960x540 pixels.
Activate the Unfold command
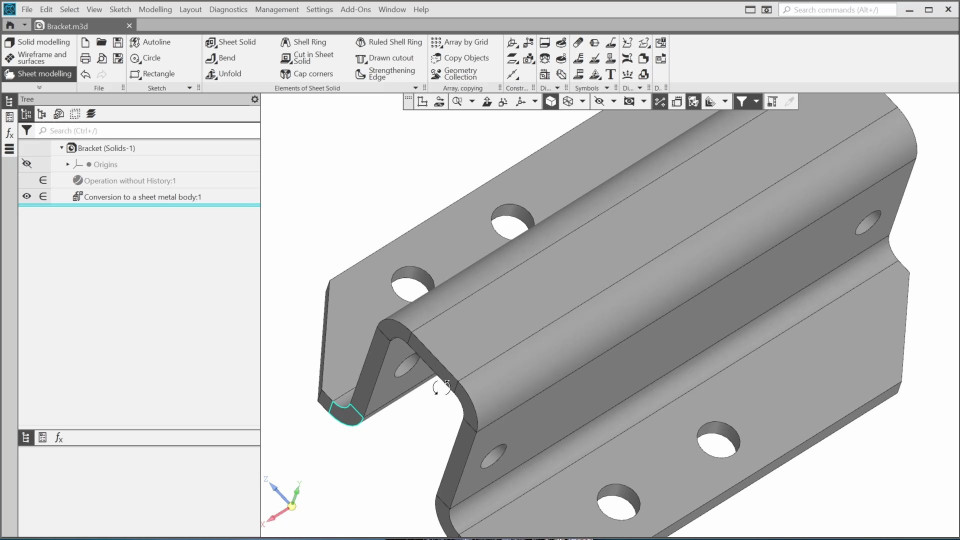coord(224,74)
